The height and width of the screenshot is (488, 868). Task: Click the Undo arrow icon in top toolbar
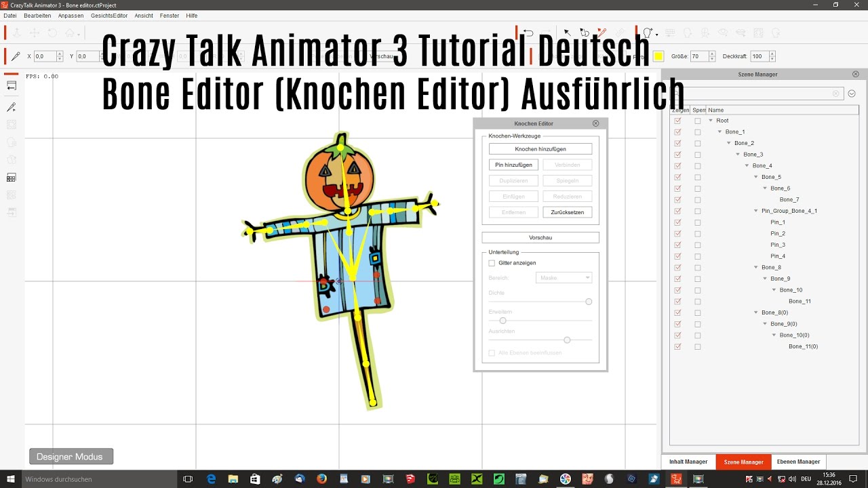(x=528, y=32)
